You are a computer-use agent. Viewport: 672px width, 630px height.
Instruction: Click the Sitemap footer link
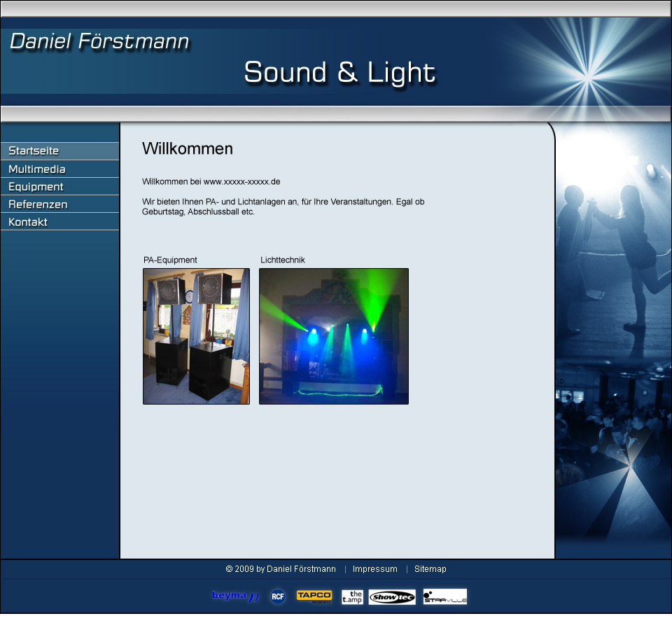point(430,569)
